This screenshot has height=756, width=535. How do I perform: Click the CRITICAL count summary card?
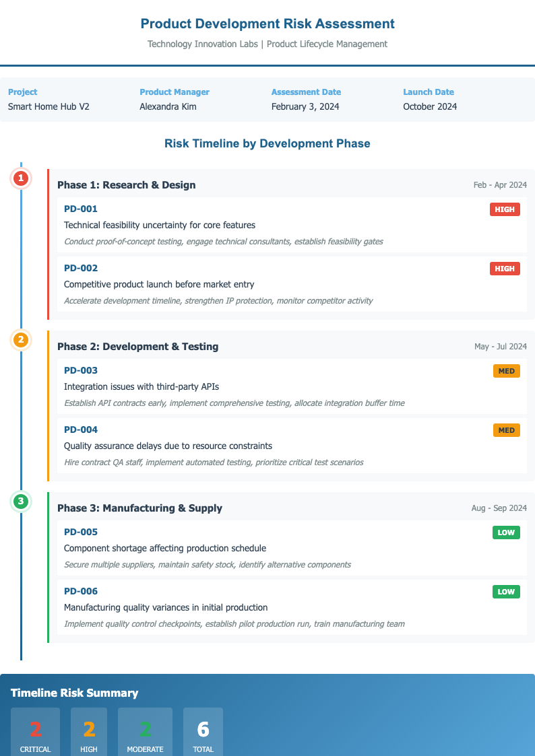(x=35, y=732)
